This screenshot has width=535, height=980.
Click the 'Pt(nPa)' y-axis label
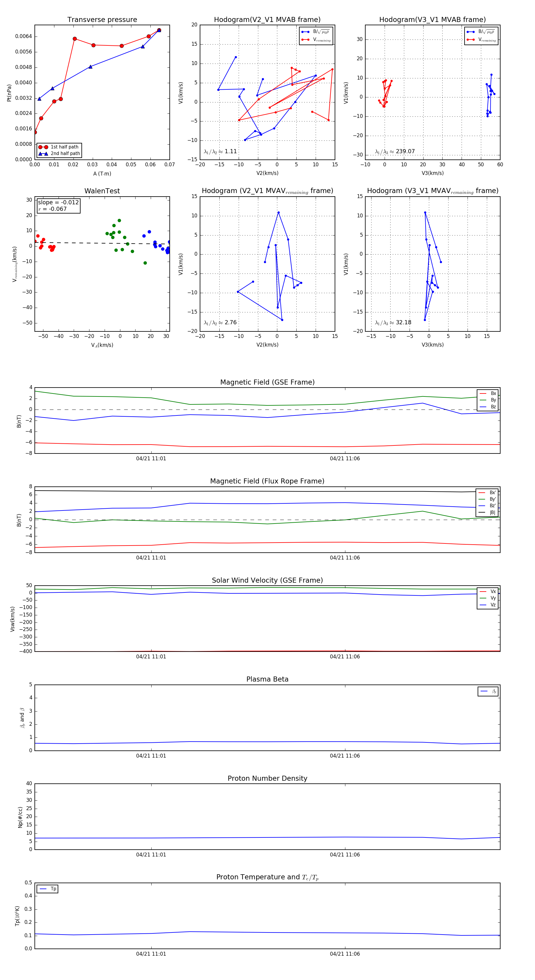point(9,93)
